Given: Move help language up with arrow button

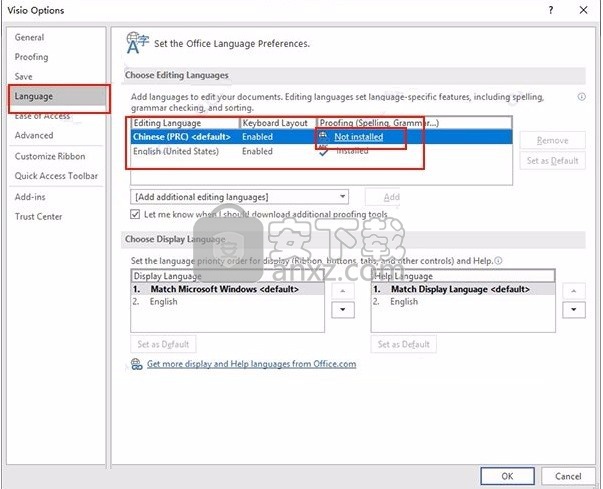Looking at the screenshot, I should coord(574,291).
